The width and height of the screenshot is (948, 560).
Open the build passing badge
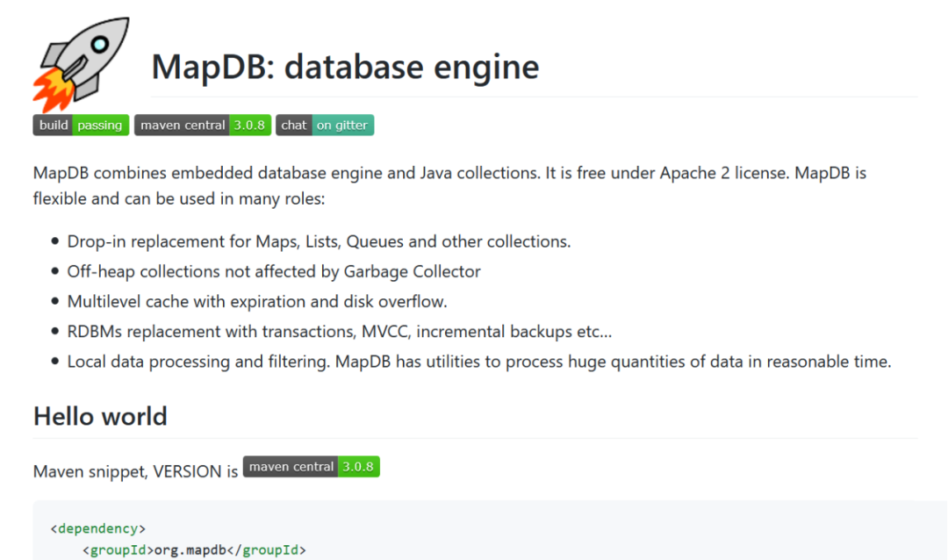(81, 126)
